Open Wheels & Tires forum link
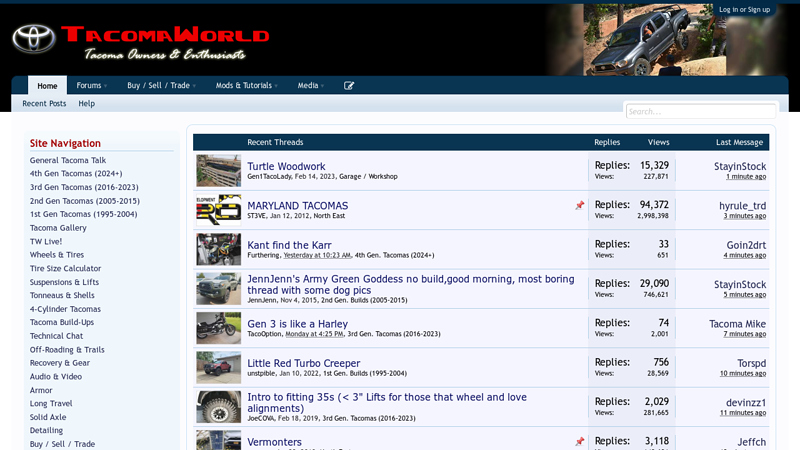800x450 pixels. click(57, 255)
